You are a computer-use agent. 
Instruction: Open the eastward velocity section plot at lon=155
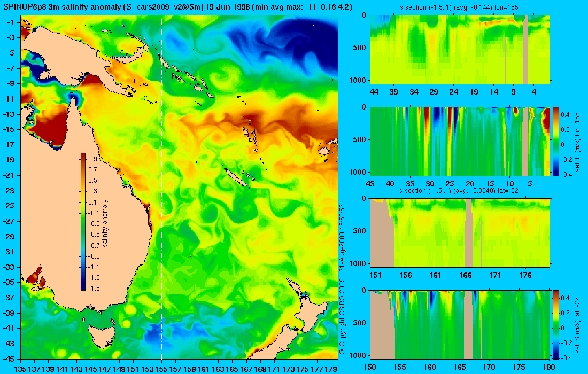point(460,141)
